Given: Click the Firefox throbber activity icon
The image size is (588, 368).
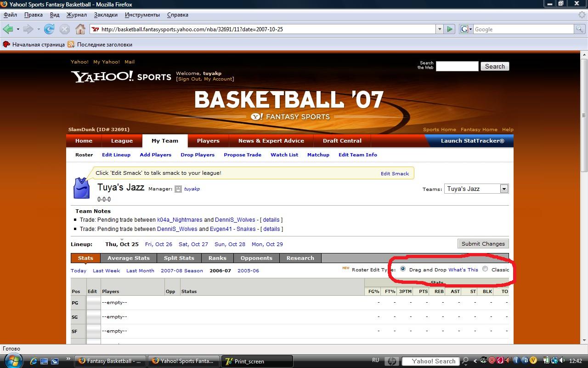Looking at the screenshot, I should pos(582,15).
